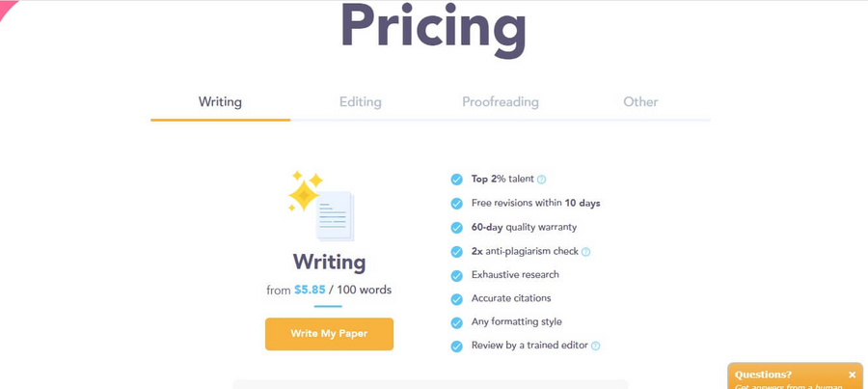Click the checkmark next to 2x anti-plagiarism check
The image size is (868, 389).
(x=457, y=252)
